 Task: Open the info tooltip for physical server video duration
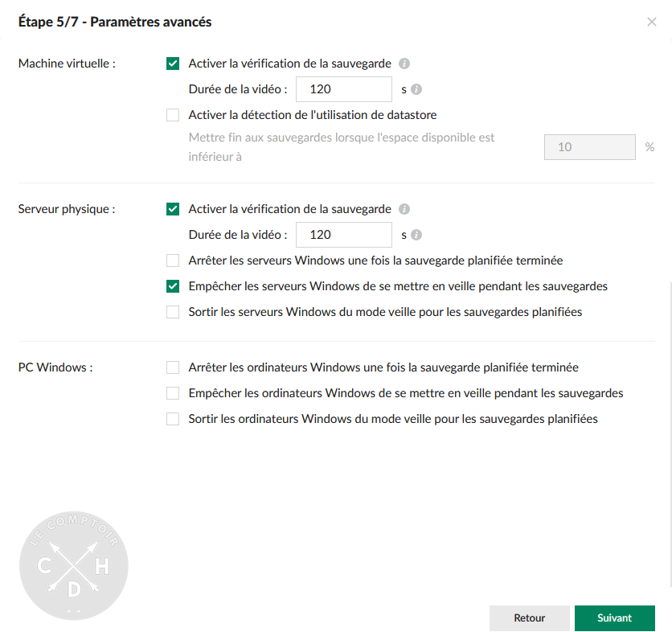point(415,235)
